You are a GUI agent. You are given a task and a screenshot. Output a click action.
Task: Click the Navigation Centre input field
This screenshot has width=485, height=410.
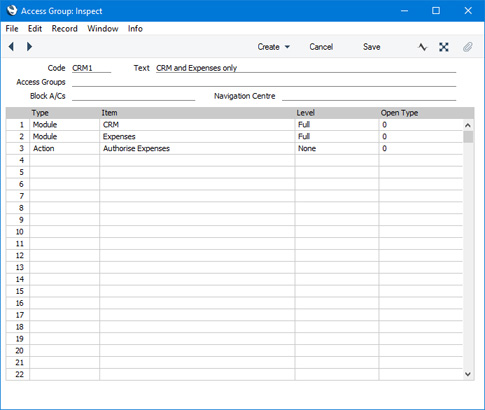coord(369,96)
